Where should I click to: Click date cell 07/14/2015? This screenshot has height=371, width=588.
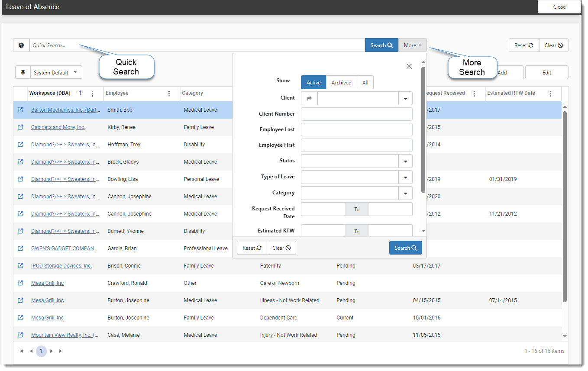503,300
